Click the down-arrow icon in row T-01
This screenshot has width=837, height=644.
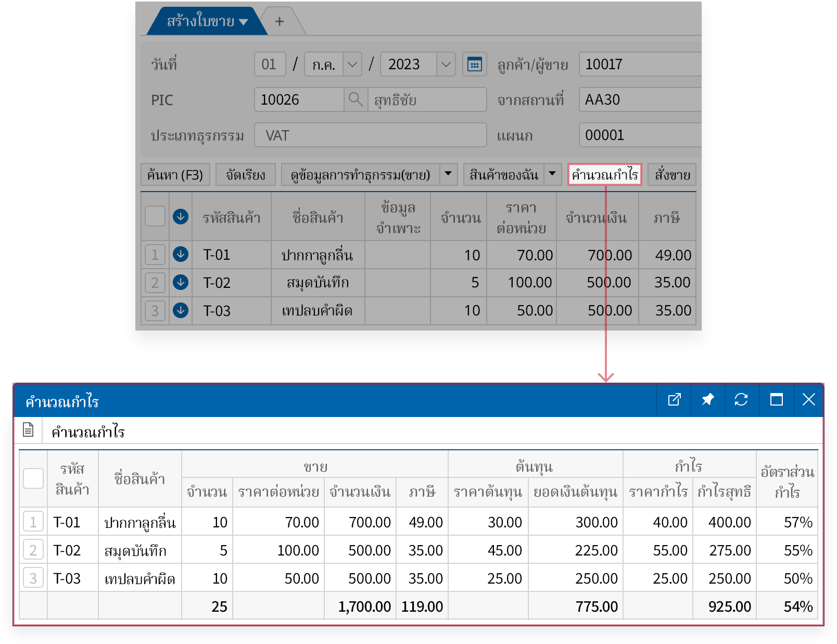pos(181,255)
